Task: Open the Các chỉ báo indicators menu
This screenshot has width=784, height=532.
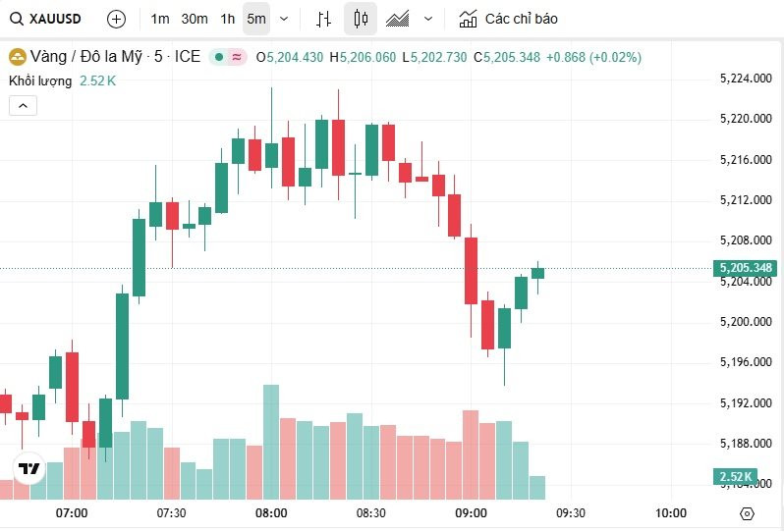Action: coord(509,19)
